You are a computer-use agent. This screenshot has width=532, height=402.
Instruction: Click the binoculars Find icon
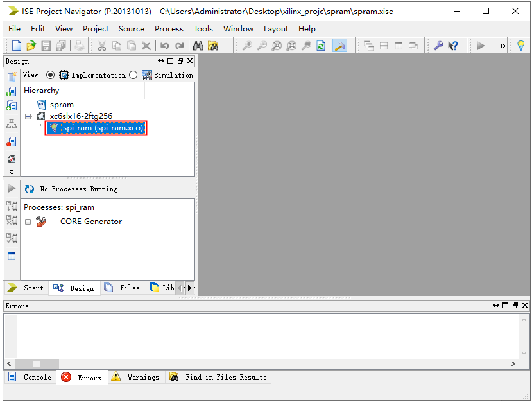[x=198, y=46]
